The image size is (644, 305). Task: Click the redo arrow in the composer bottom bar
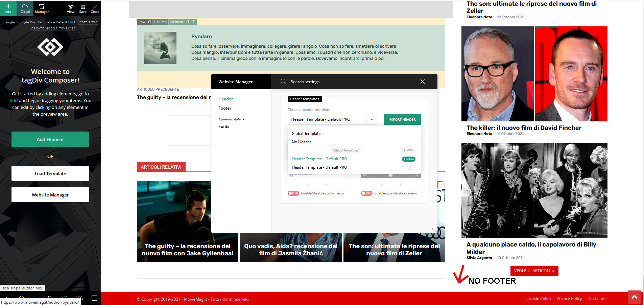(x=64, y=298)
